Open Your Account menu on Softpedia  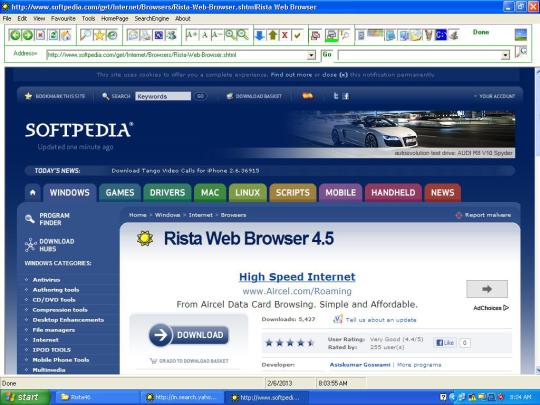(495, 96)
